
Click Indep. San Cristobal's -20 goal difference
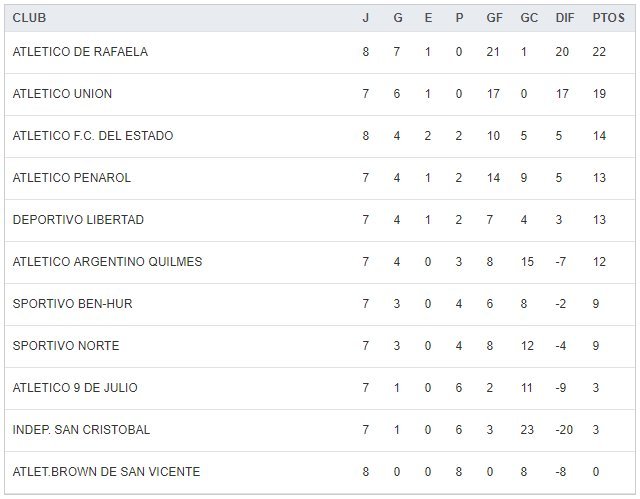click(x=563, y=430)
